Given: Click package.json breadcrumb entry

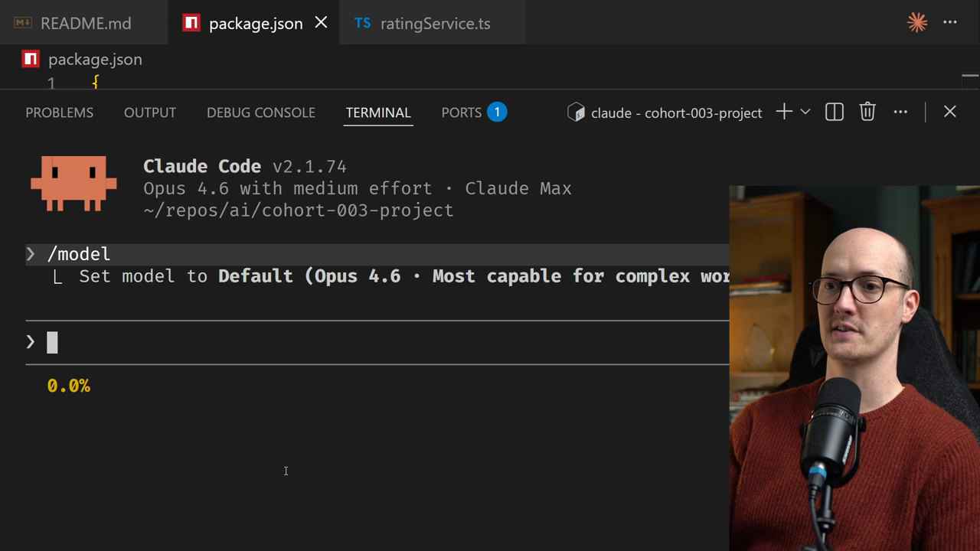Looking at the screenshot, I should coord(95,60).
